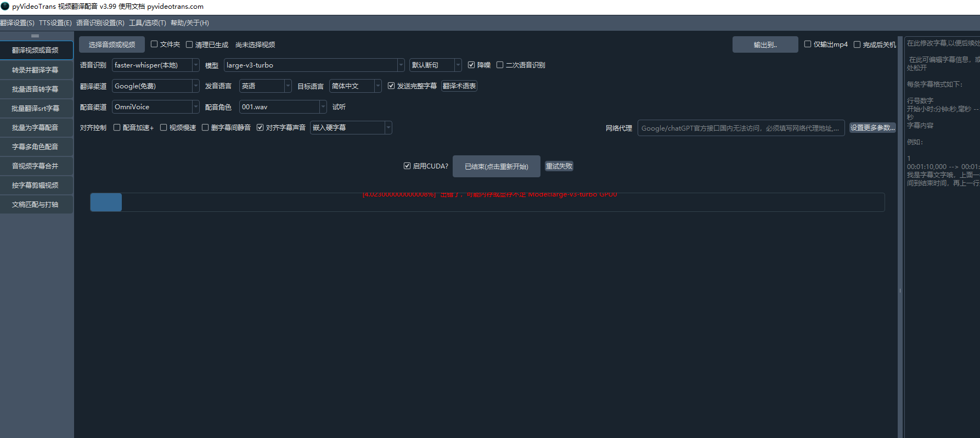Expand the 目标语言 简体中文 dropdown
The width and height of the screenshot is (980, 438).
click(355, 86)
